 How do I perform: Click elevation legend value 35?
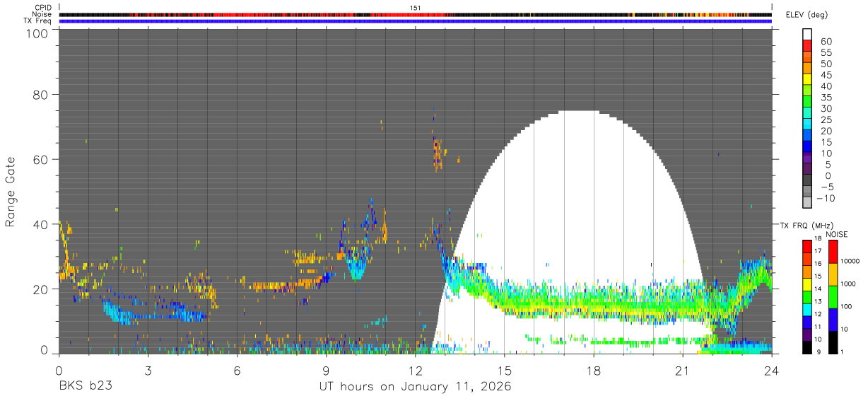tap(825, 97)
